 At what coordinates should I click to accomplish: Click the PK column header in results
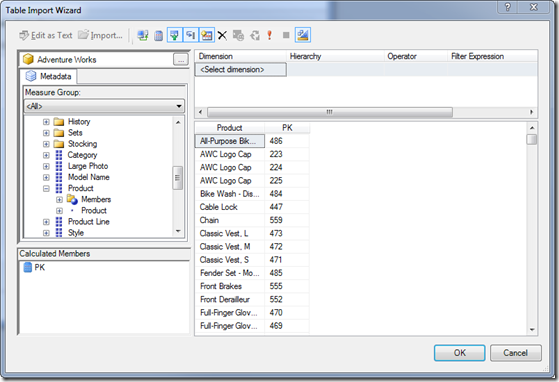tap(287, 128)
